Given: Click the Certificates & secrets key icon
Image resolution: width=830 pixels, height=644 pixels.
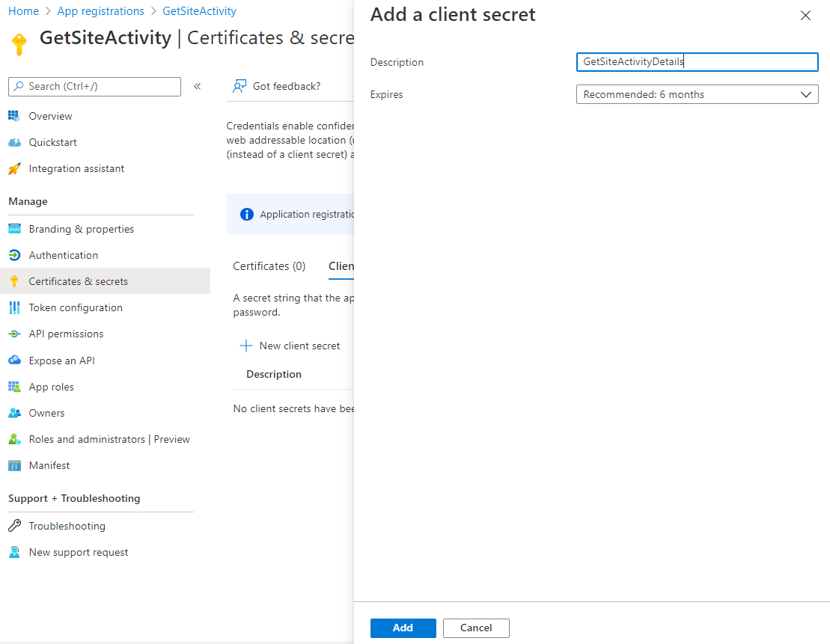Looking at the screenshot, I should coord(14,281).
